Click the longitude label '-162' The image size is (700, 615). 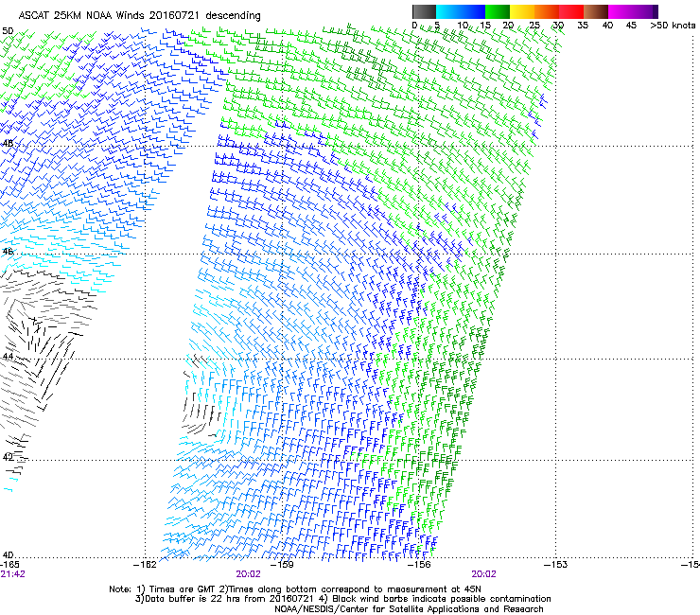pyautogui.click(x=146, y=565)
